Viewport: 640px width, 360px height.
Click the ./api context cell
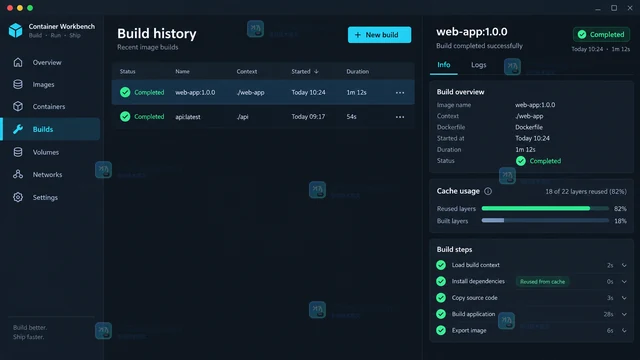point(243,117)
